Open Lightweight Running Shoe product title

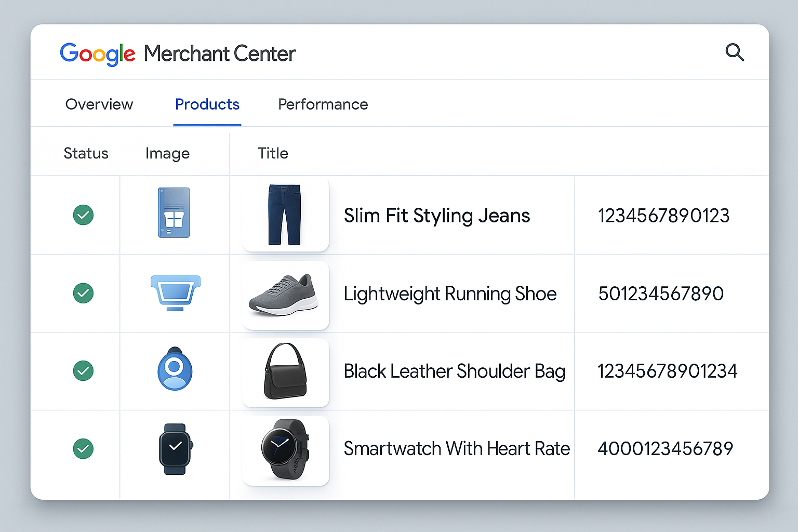[450, 294]
